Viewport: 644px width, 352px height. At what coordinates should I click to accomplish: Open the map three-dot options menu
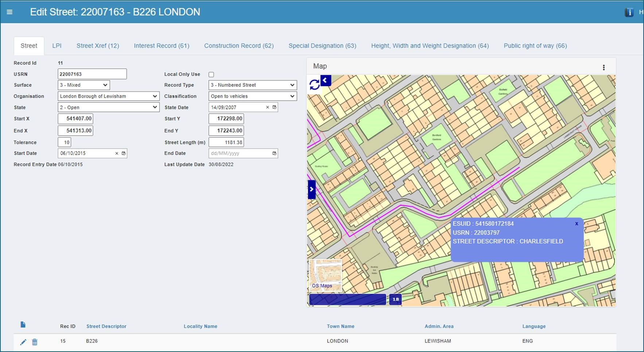[604, 67]
